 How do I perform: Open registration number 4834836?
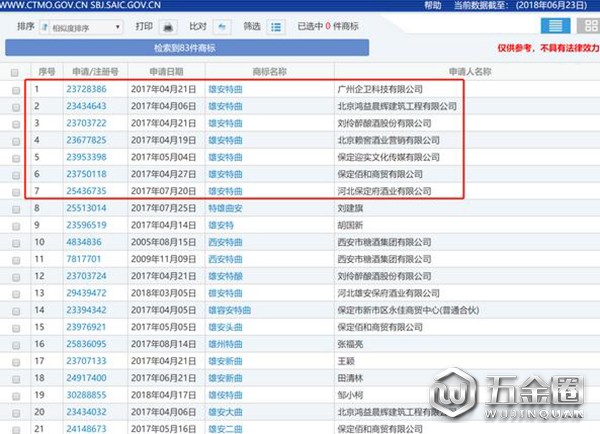click(x=84, y=242)
